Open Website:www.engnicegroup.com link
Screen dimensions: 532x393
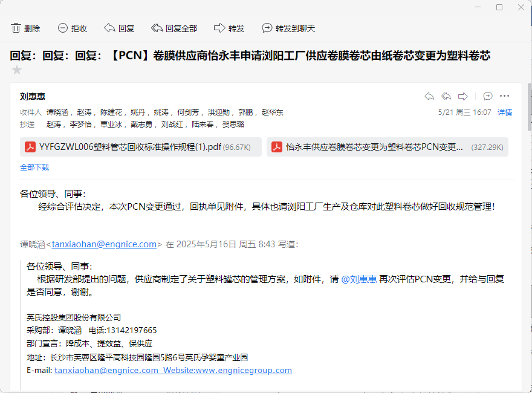[x=228, y=370]
